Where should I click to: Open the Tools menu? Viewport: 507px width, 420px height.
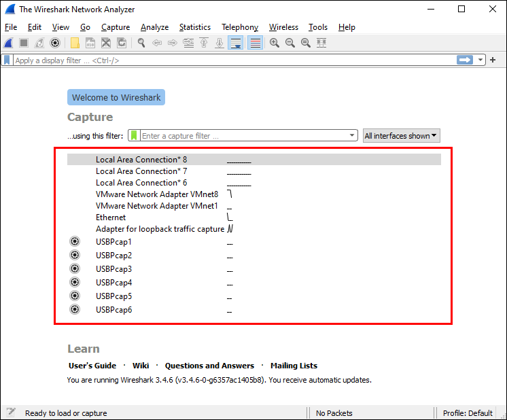pyautogui.click(x=318, y=27)
